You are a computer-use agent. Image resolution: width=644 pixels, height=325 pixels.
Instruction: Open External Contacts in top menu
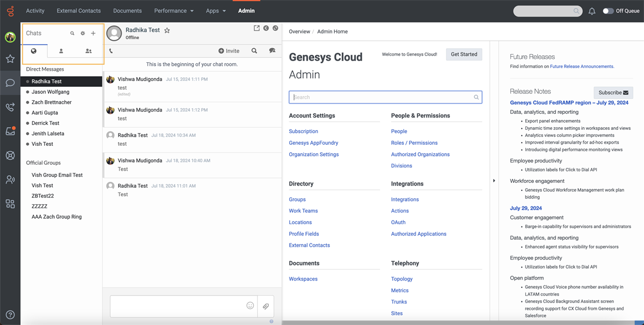[79, 11]
